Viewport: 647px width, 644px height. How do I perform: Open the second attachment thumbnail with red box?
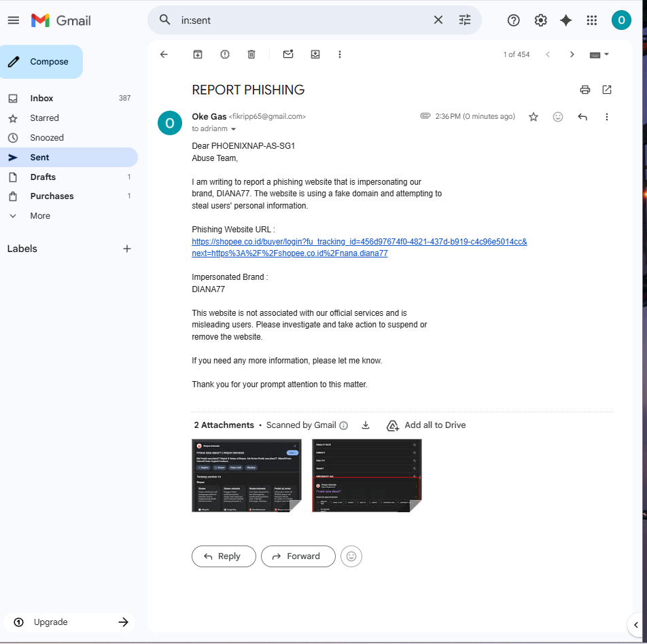point(367,476)
